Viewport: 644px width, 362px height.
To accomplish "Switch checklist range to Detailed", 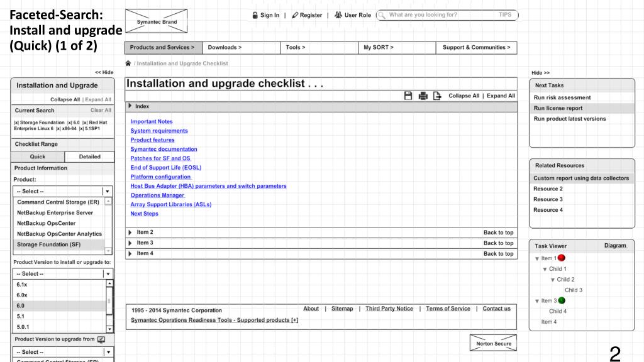I will tap(89, 156).
